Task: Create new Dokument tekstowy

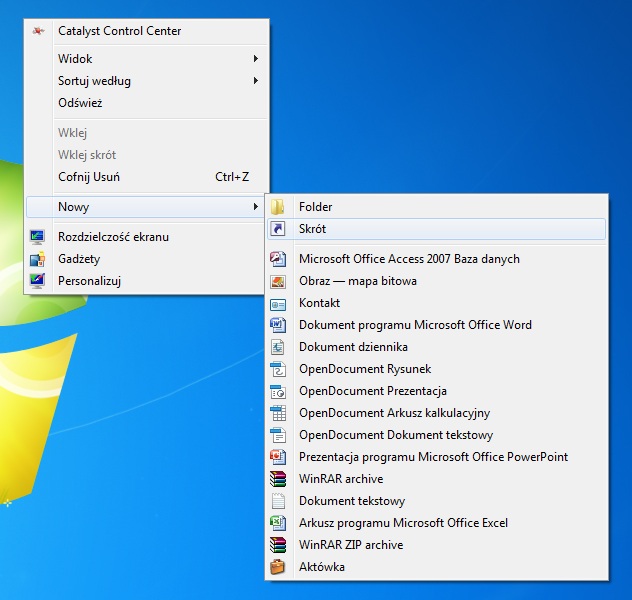Action: coord(437,501)
